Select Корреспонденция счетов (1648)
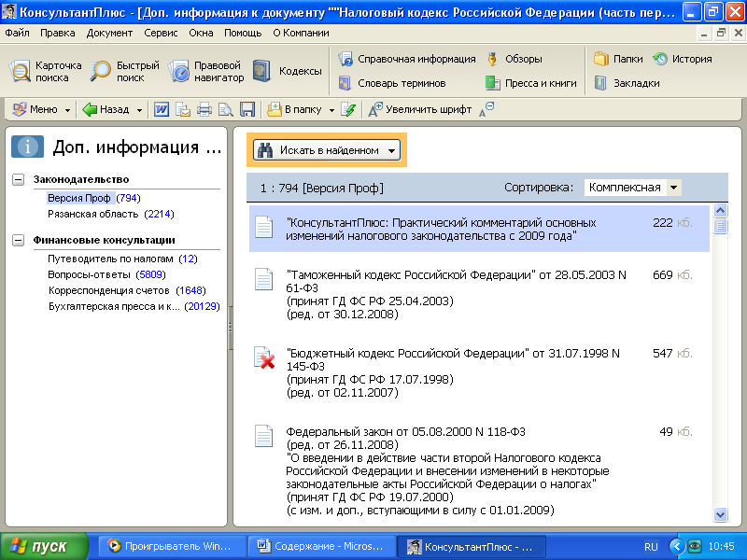This screenshot has height=560, width=747. tap(127, 290)
